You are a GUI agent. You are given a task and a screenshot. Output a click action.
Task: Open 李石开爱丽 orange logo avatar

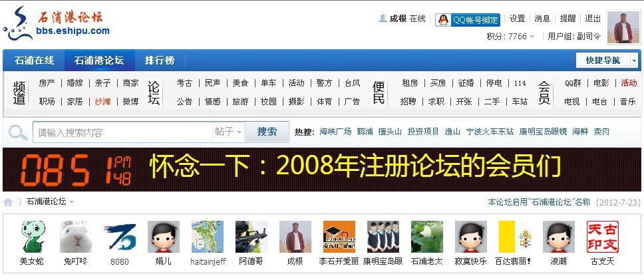339,237
